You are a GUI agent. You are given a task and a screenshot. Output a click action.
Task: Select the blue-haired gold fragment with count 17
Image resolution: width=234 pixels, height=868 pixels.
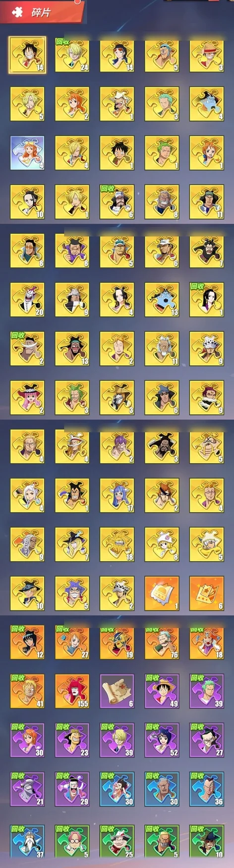pyautogui.click(x=117, y=495)
